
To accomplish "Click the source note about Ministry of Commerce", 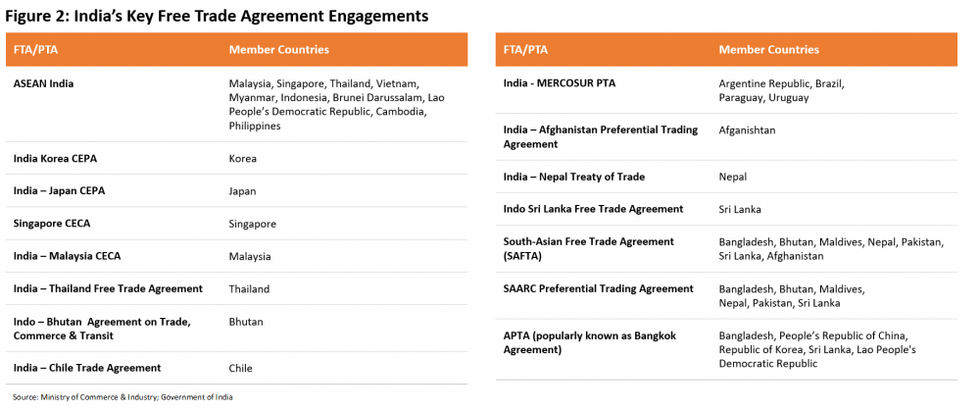I will [122, 397].
